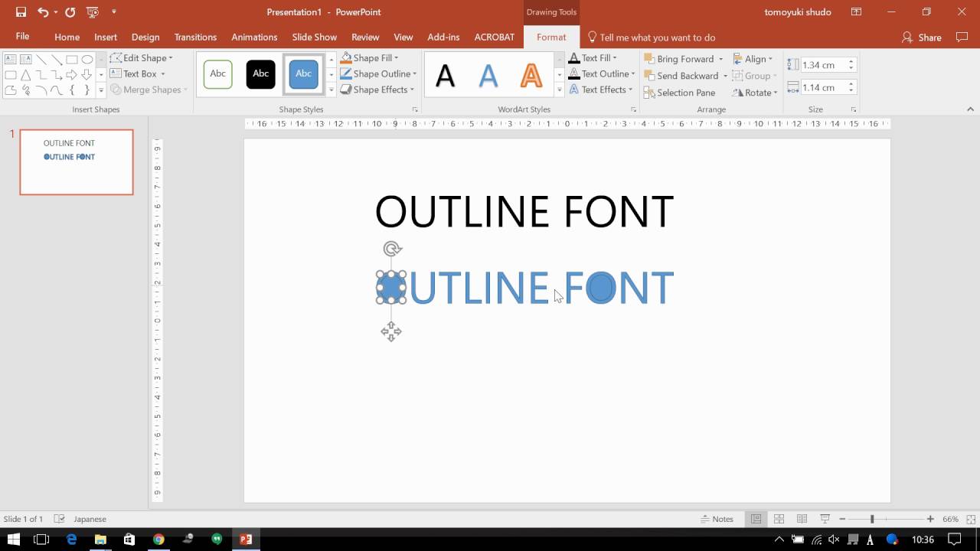
Task: Open the Shape Fill dropdown
Action: (x=370, y=58)
